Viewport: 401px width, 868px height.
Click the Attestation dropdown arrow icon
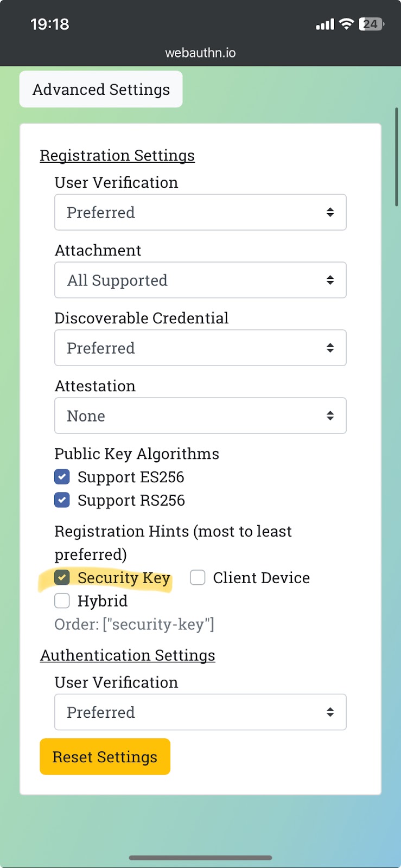(x=330, y=416)
